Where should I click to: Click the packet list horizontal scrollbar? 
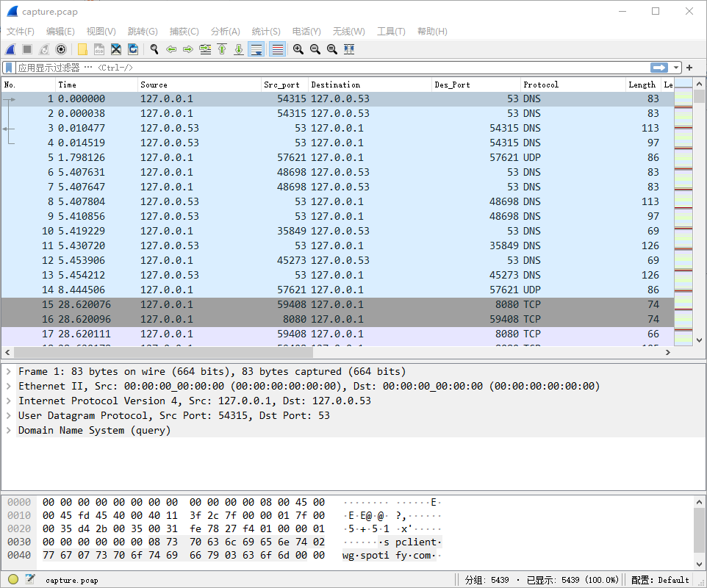(162, 352)
